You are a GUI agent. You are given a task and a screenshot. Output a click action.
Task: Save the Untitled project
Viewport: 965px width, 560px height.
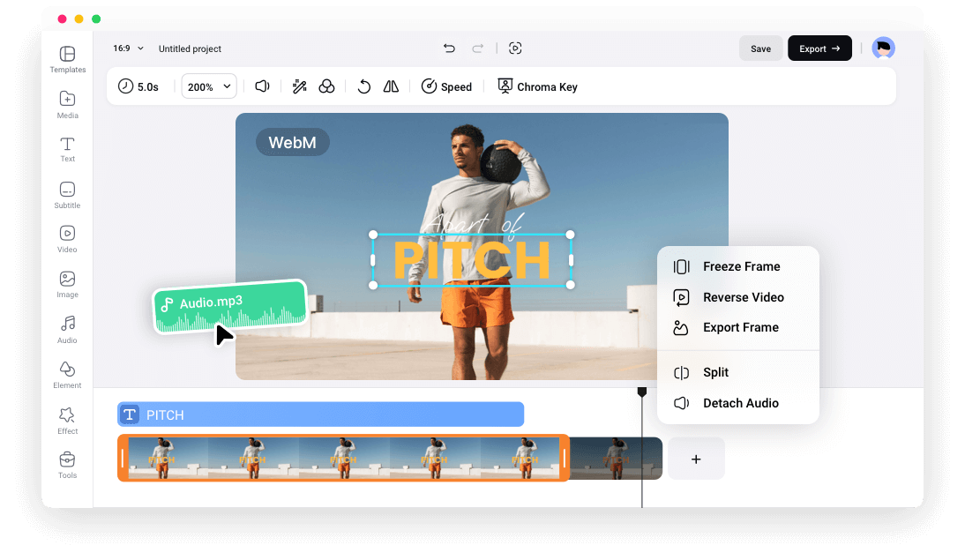point(760,48)
